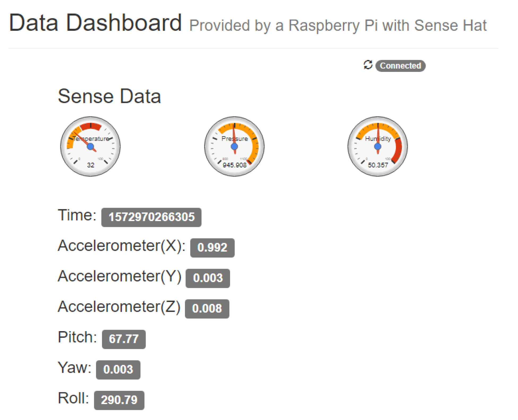Image resolution: width=518 pixels, height=420 pixels.
Task: Click the Roll value badge 290.79
Action: (119, 400)
